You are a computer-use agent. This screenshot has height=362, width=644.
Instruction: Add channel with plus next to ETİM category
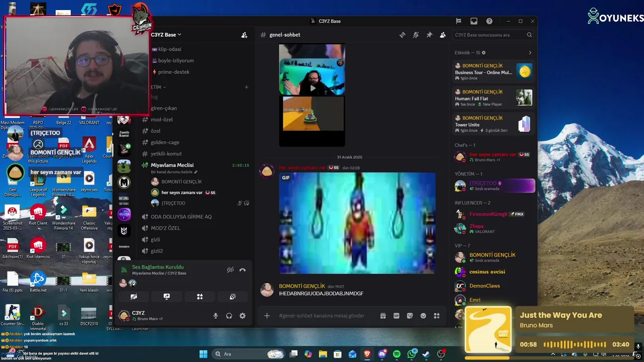(247, 87)
